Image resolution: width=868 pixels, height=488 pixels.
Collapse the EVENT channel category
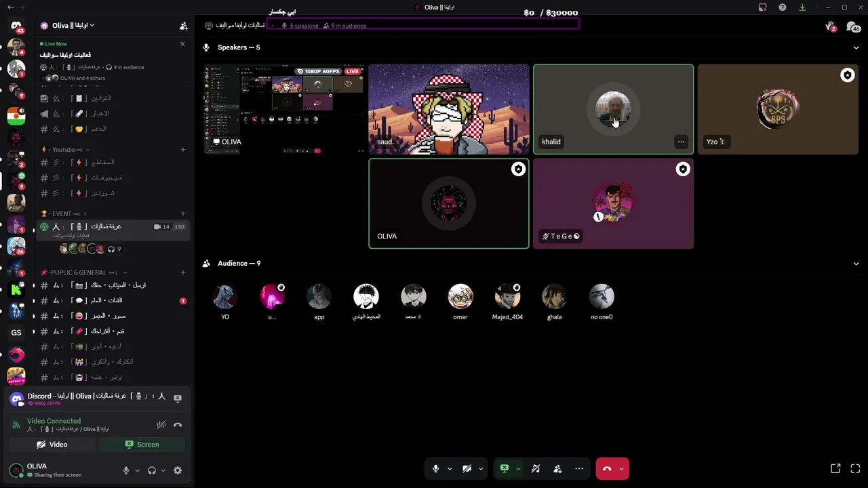click(63, 213)
